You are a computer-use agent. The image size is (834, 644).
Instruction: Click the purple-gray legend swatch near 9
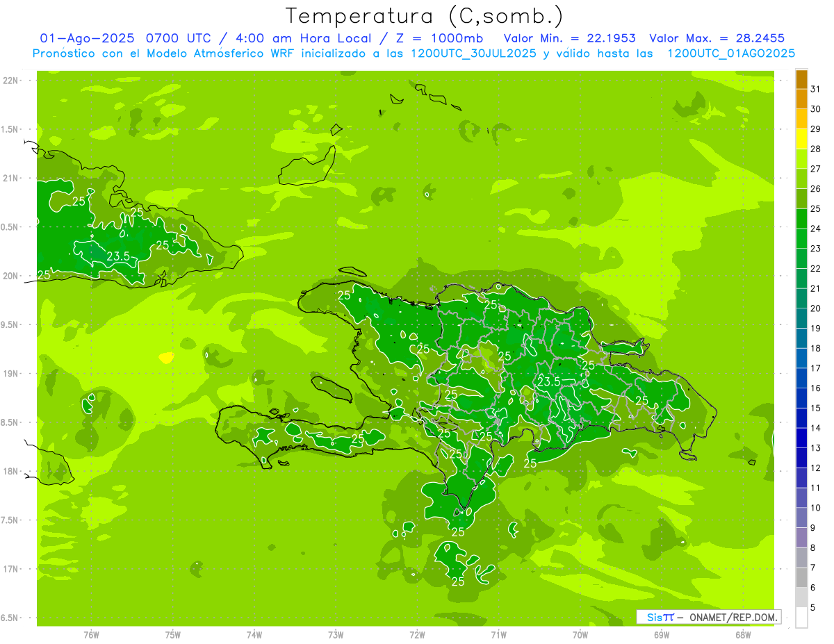click(801, 538)
